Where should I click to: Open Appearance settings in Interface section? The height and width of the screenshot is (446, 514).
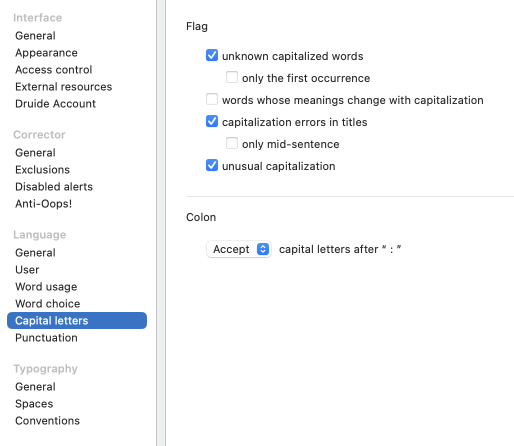(x=46, y=53)
